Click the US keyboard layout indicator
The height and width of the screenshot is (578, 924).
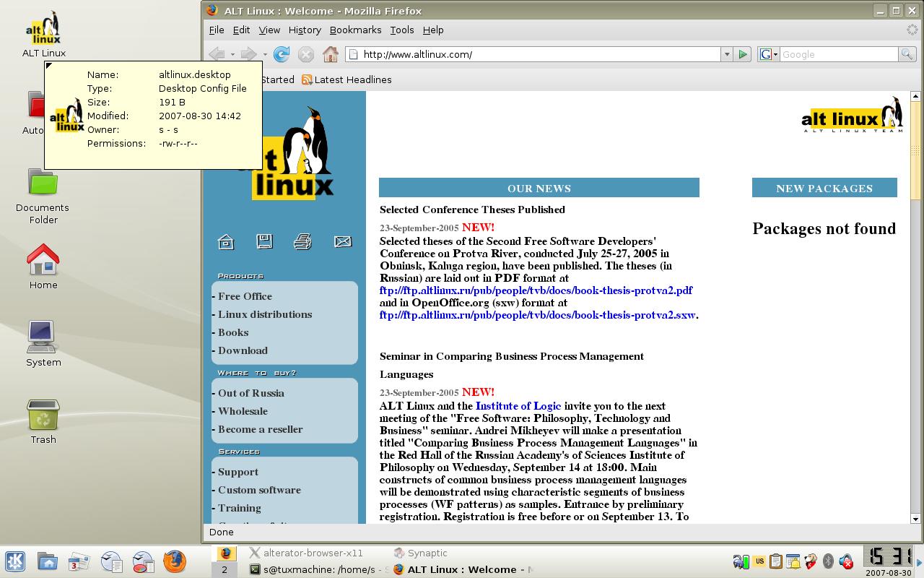click(x=759, y=561)
